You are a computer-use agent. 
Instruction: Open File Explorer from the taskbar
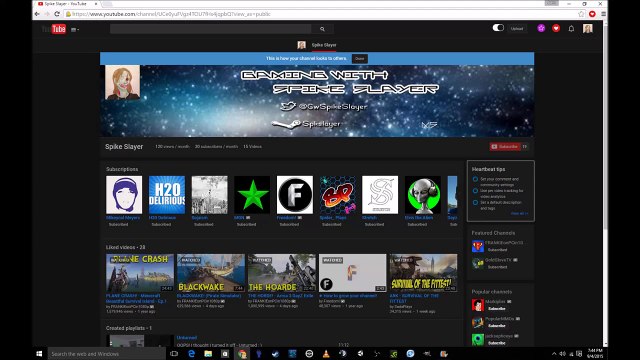pyautogui.click(x=208, y=354)
